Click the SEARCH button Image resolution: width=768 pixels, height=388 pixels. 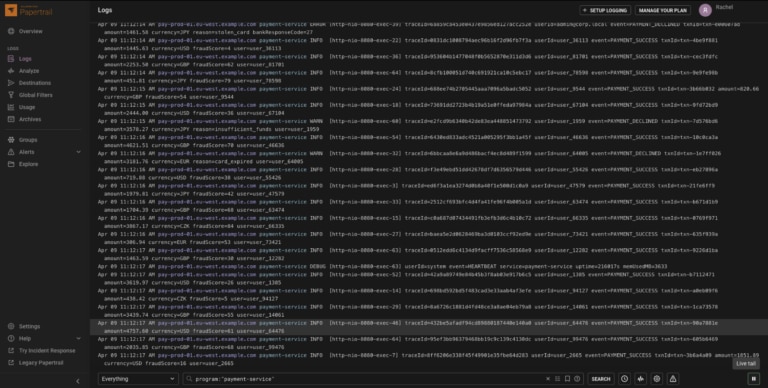pyautogui.click(x=601, y=379)
